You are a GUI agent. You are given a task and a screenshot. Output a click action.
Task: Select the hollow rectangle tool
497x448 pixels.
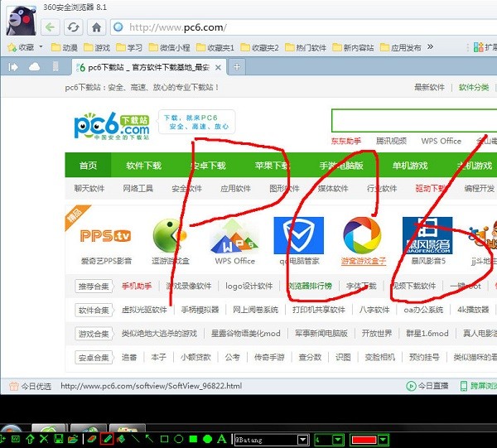(x=164, y=439)
